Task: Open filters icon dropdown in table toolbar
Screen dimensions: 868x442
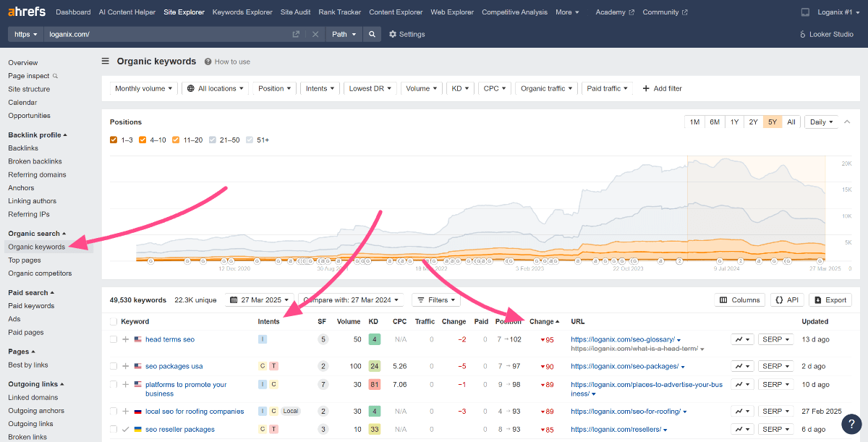Action: click(437, 299)
